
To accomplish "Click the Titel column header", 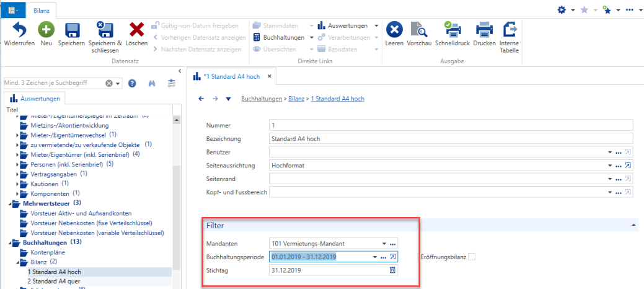I will (x=88, y=110).
